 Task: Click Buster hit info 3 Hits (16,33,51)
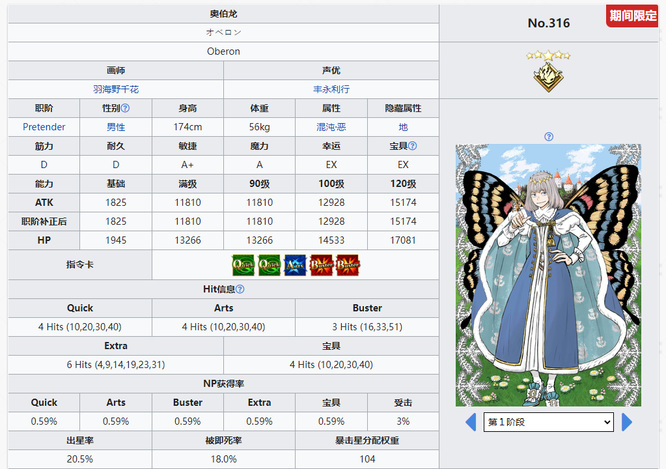click(367, 327)
